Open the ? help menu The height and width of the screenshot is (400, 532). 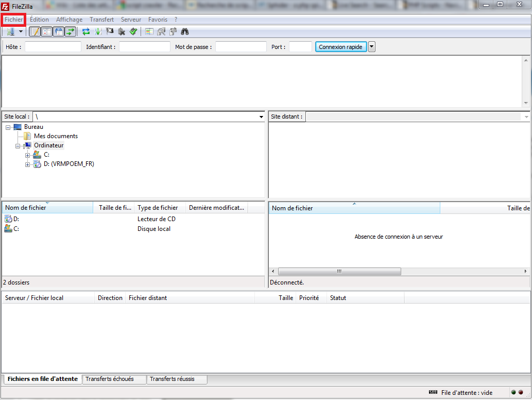[176, 20]
